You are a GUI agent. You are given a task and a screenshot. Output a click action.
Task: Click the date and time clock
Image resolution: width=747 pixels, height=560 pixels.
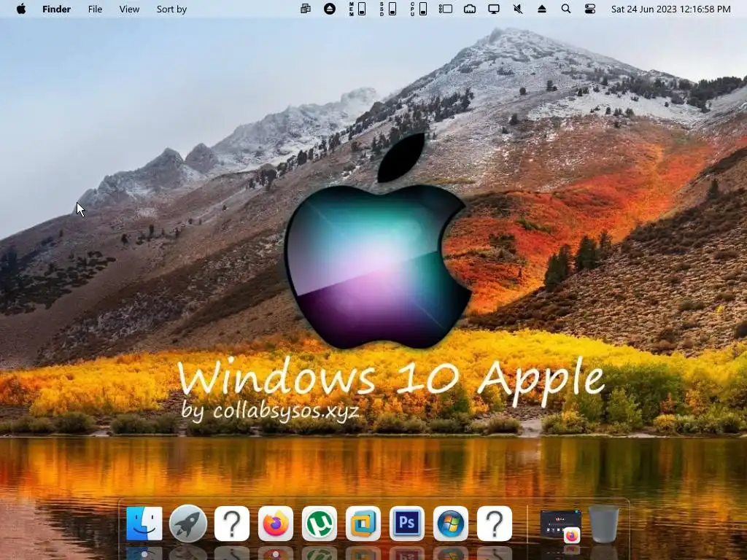pos(671,9)
